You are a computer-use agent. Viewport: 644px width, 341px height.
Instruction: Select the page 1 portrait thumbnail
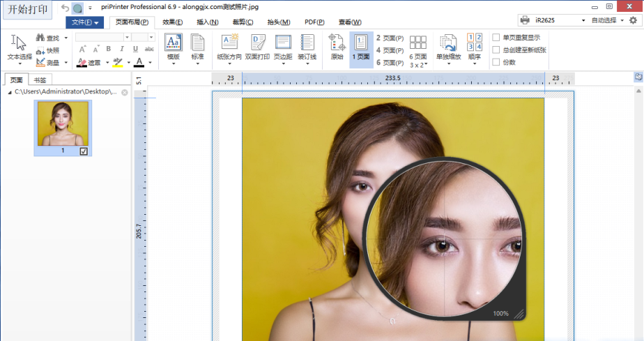click(x=63, y=123)
